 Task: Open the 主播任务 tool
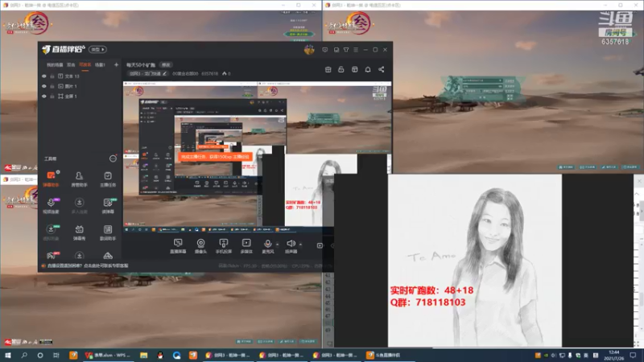click(x=108, y=179)
